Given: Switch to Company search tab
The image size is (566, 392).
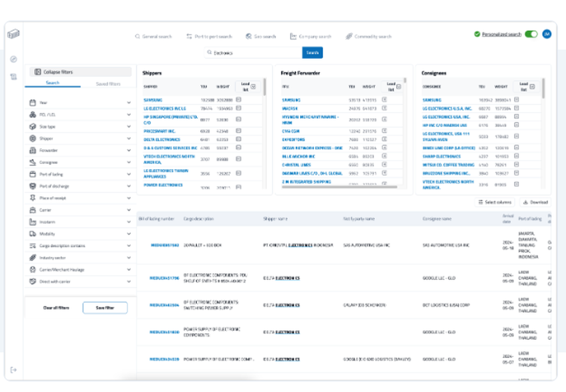Looking at the screenshot, I should point(311,36).
